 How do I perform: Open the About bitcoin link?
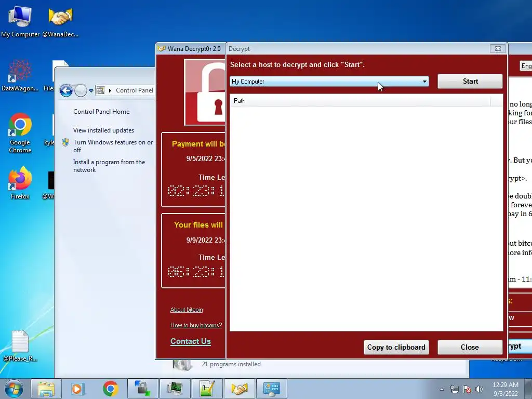coord(187,310)
